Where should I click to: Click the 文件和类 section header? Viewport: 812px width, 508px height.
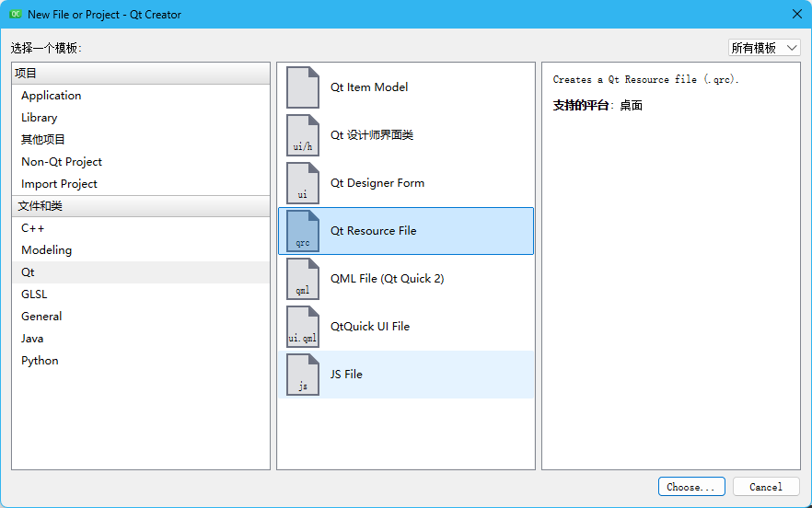click(140, 206)
